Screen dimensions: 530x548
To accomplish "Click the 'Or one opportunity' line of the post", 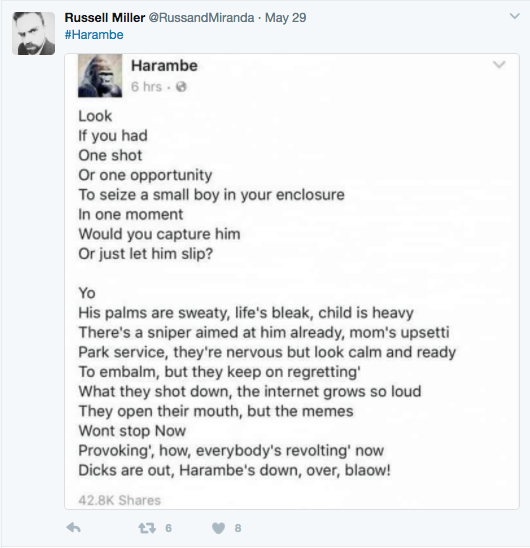I will pyautogui.click(x=145, y=175).
